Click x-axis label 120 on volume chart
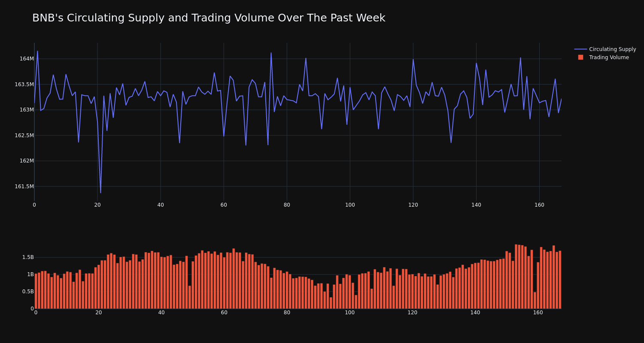644x343 pixels. [413, 313]
